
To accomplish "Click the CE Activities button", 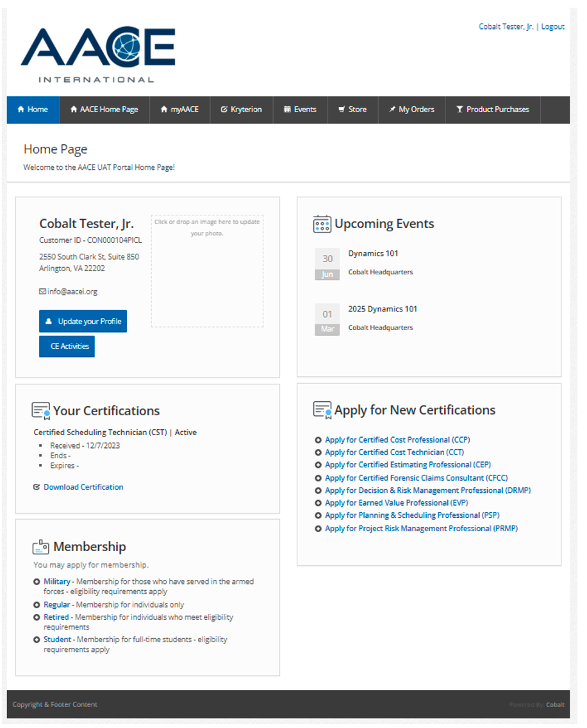I will [x=67, y=346].
